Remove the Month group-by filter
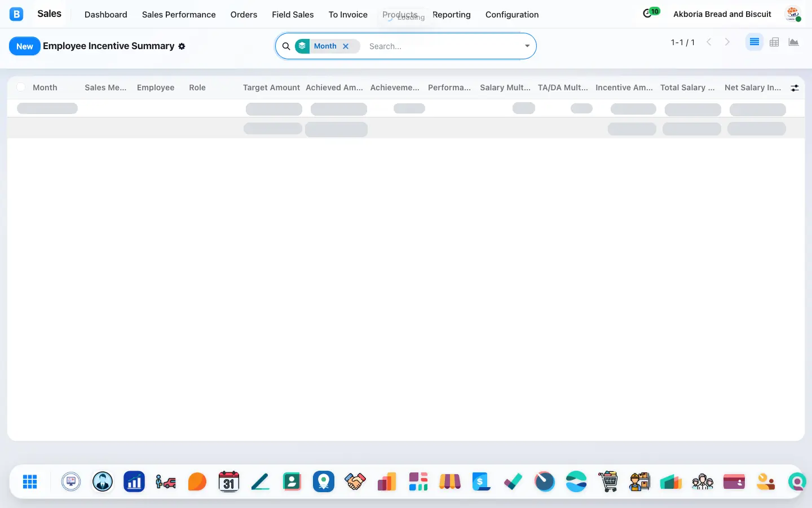The image size is (812, 508). 346,46
